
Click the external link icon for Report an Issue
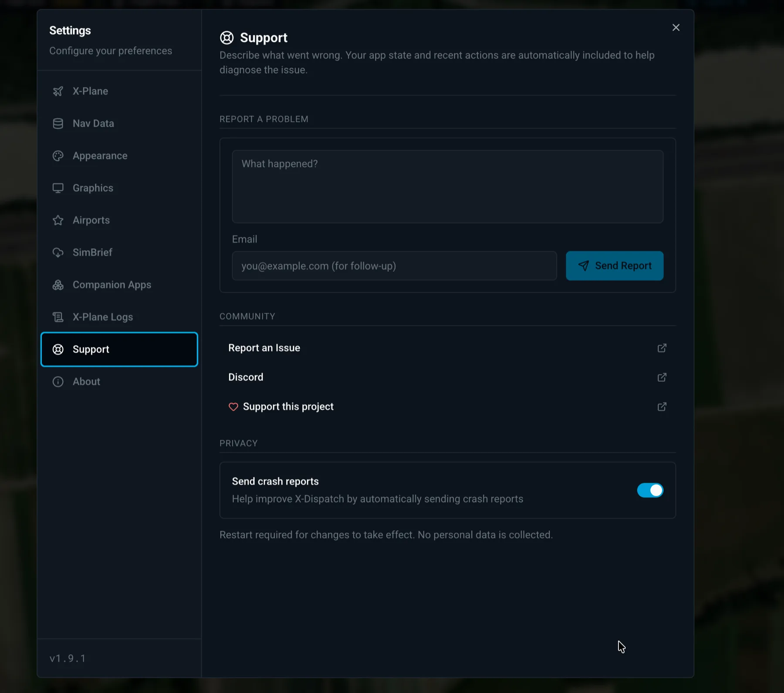coord(662,348)
